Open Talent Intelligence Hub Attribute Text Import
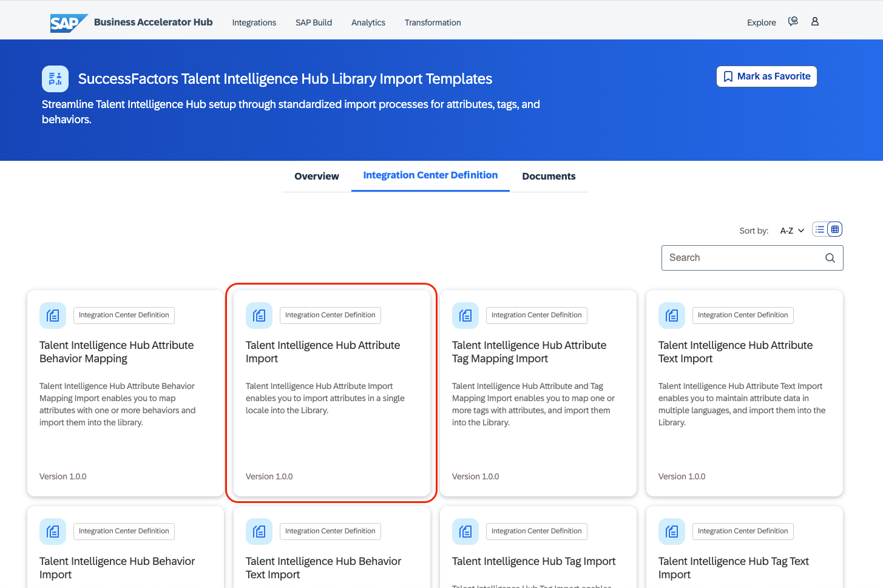883x588 pixels. [x=736, y=352]
